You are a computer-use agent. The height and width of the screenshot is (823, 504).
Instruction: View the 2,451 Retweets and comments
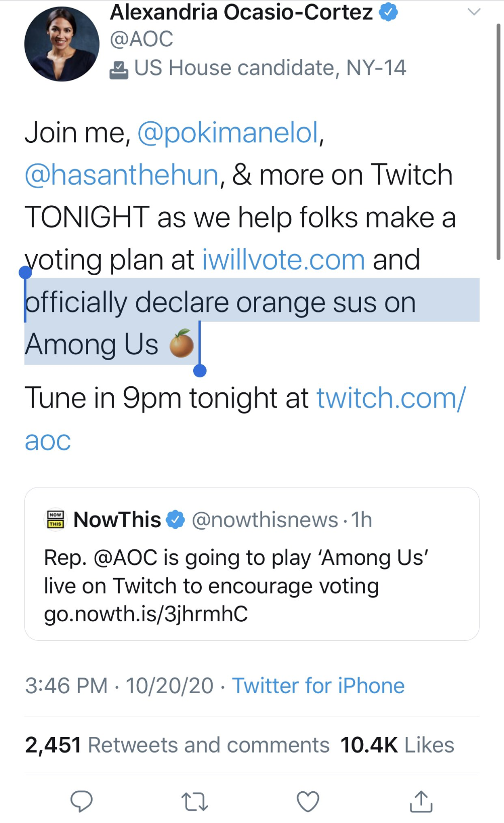177,745
